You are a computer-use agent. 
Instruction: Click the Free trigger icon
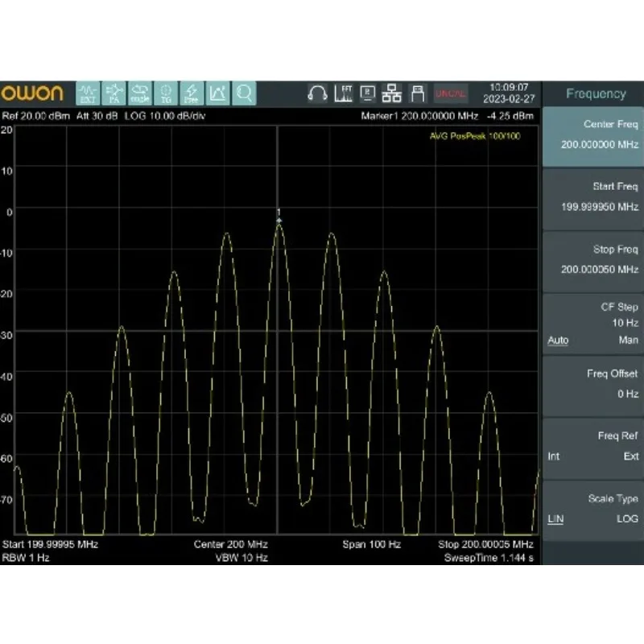[192, 93]
